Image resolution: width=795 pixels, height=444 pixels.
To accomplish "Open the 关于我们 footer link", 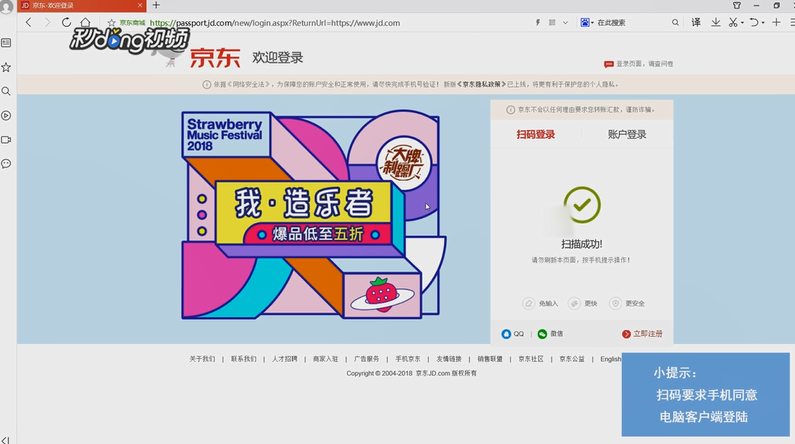I will pyautogui.click(x=202, y=359).
